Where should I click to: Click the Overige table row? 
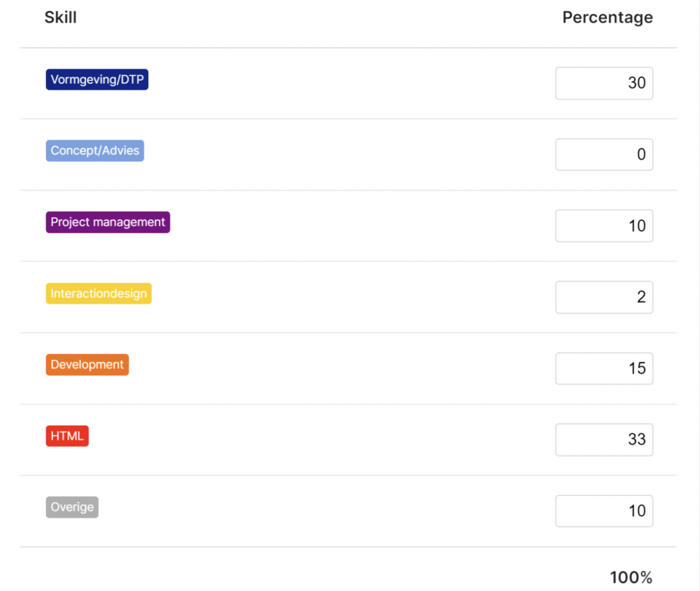pos(348,511)
